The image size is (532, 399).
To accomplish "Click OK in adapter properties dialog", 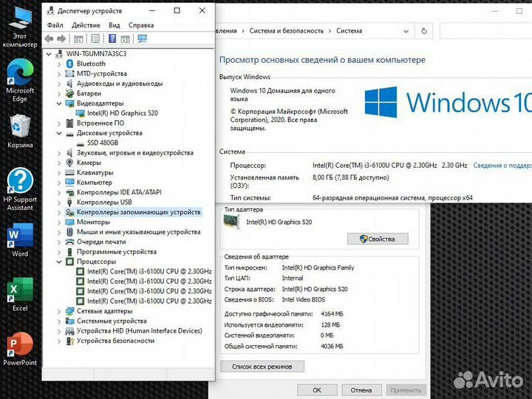I will [x=317, y=390].
